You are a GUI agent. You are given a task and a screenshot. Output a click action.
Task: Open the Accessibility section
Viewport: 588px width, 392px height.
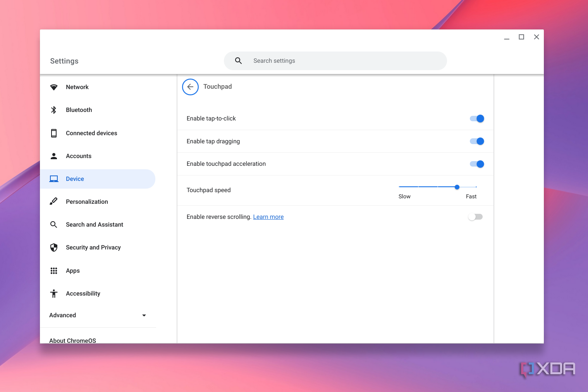point(83,293)
